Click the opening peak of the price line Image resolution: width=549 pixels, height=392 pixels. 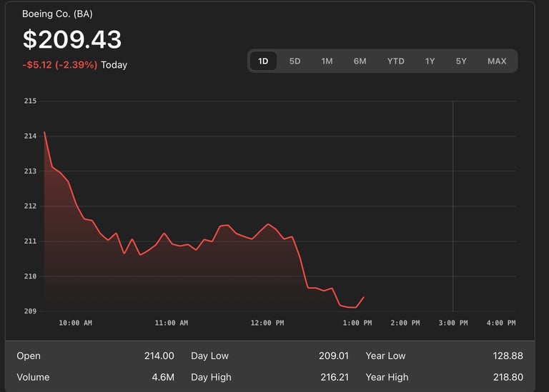click(44, 132)
